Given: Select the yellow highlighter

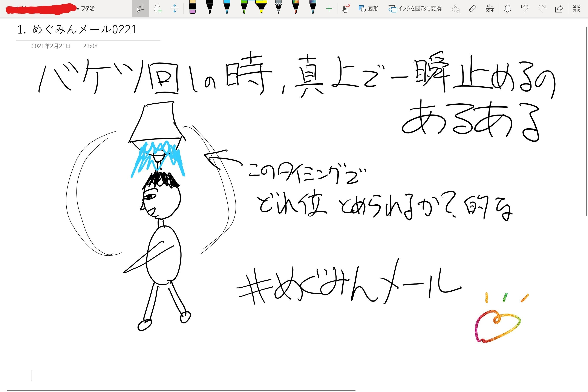Looking at the screenshot, I should (261, 9).
